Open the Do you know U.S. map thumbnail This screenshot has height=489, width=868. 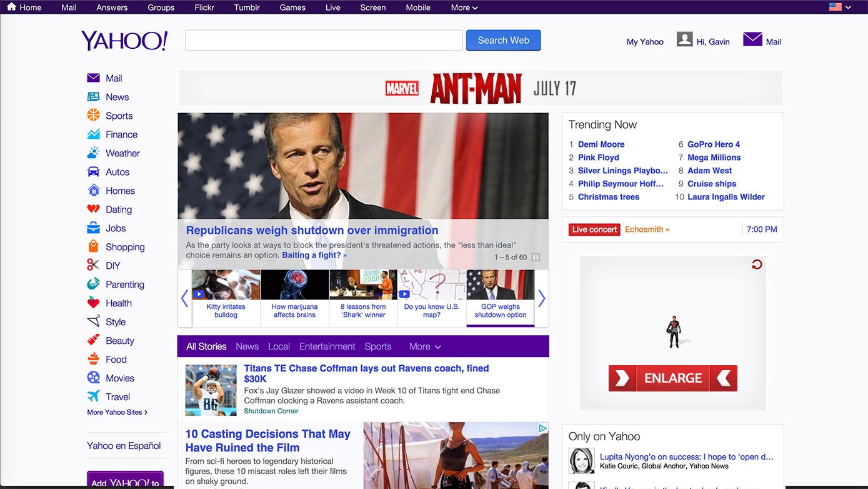[432, 298]
